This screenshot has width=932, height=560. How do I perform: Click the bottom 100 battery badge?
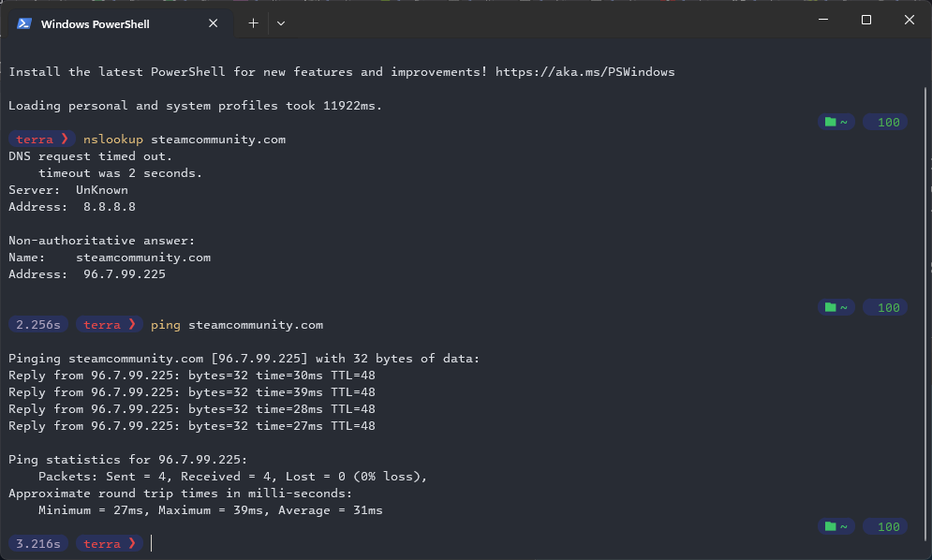click(x=886, y=526)
